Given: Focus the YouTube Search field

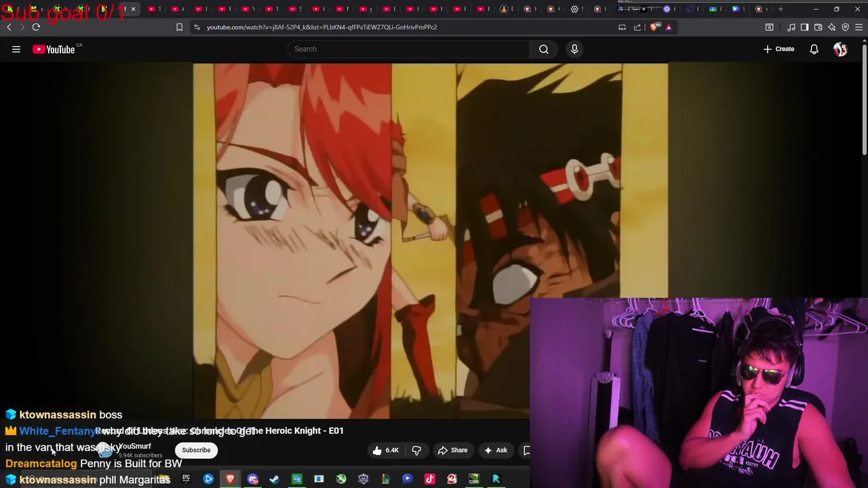Looking at the screenshot, I should pos(409,49).
